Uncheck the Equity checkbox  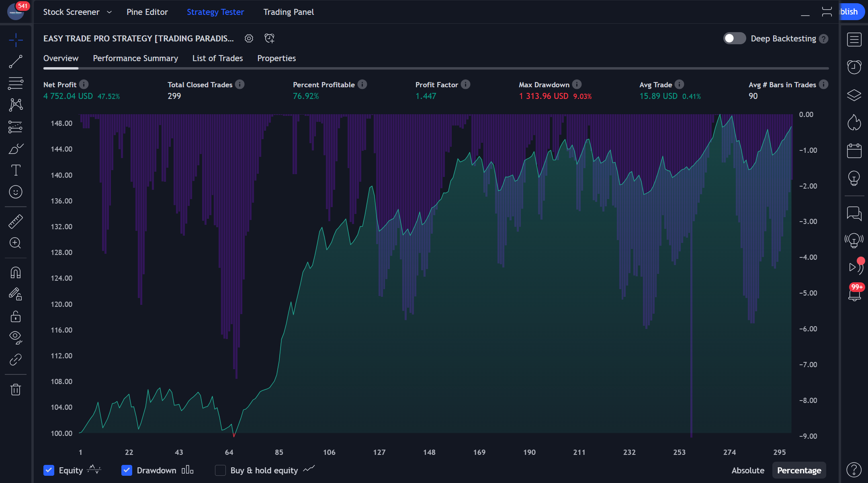coord(49,470)
